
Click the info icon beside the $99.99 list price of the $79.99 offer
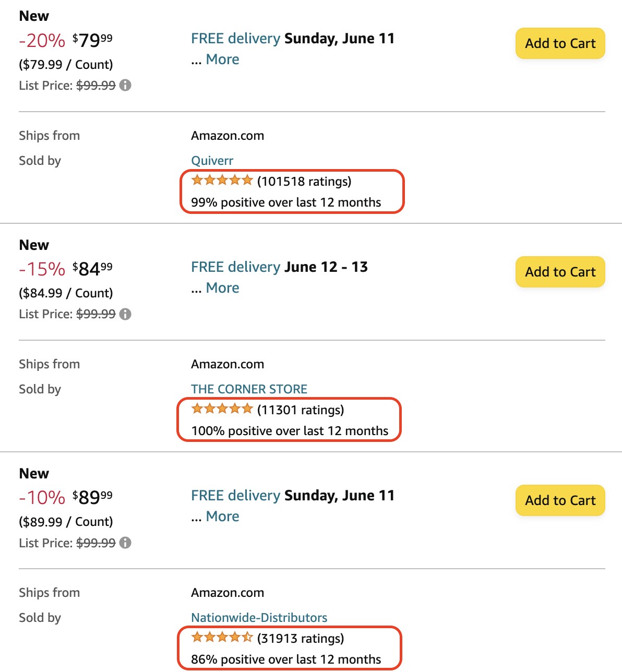tap(125, 85)
